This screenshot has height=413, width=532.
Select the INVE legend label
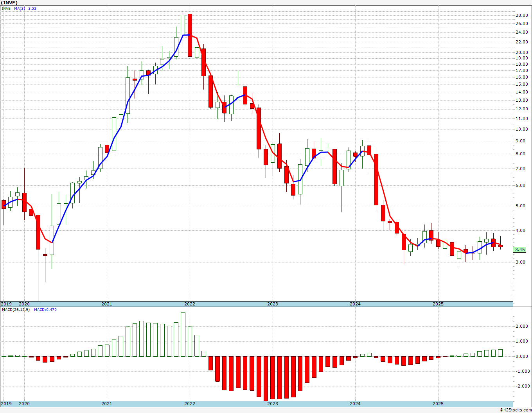click(6, 8)
